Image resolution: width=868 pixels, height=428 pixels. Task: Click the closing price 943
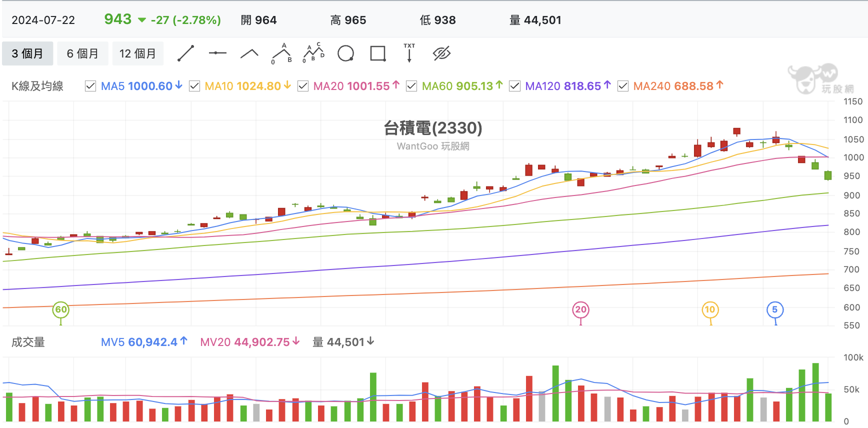click(118, 19)
